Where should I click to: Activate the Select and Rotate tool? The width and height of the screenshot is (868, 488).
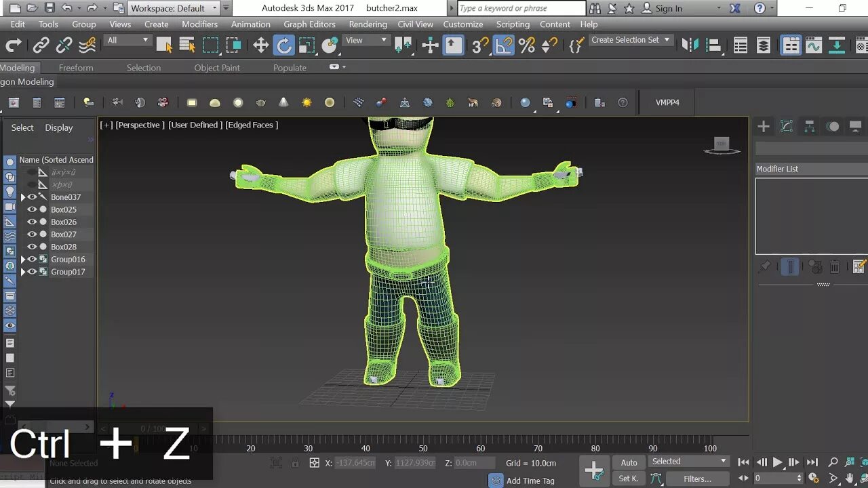click(283, 45)
